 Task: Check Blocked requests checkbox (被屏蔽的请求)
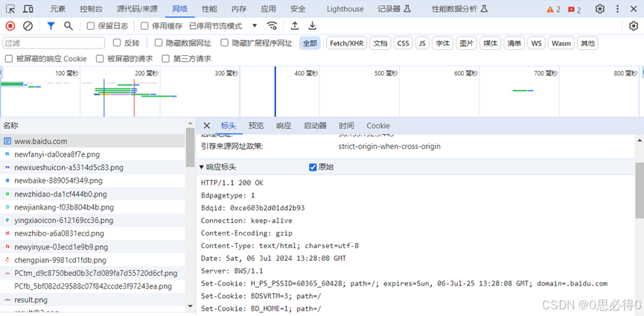tap(100, 59)
